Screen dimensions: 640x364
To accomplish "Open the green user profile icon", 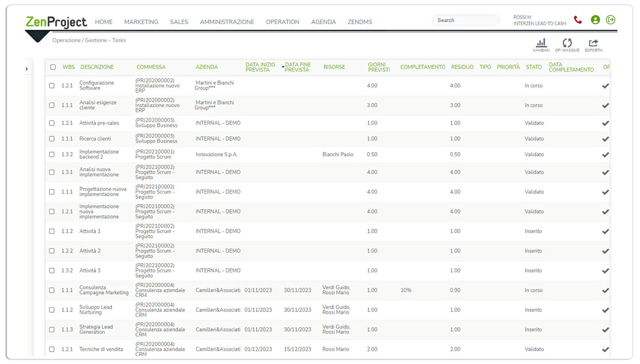I will pos(595,19).
